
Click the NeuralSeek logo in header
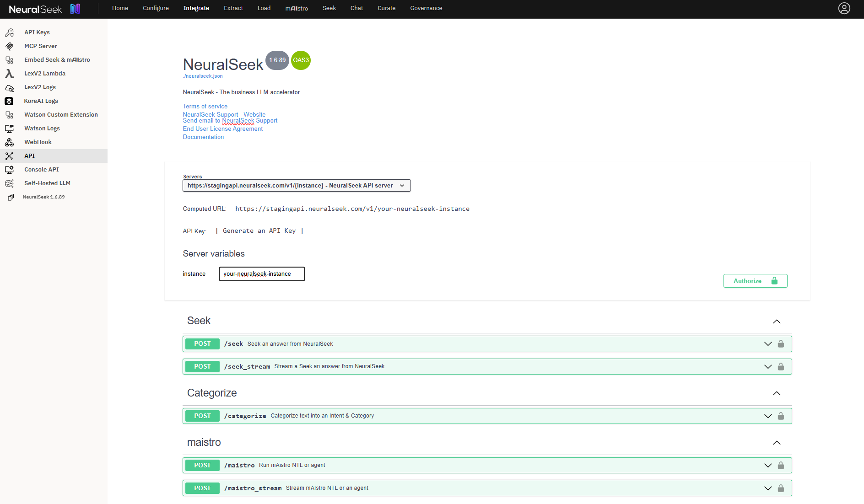click(44, 9)
